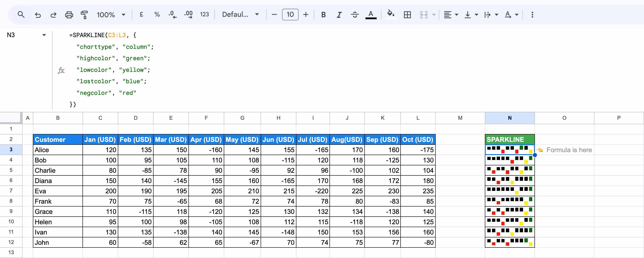This screenshot has height=258, width=644.
Task: Select the column N header
Action: tap(509, 118)
